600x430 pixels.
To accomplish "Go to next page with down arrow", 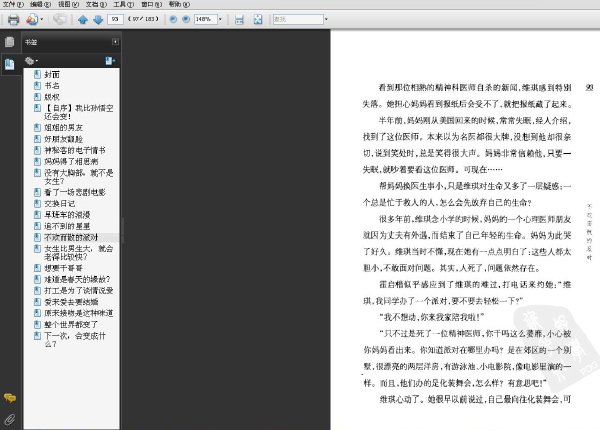I will (98, 20).
